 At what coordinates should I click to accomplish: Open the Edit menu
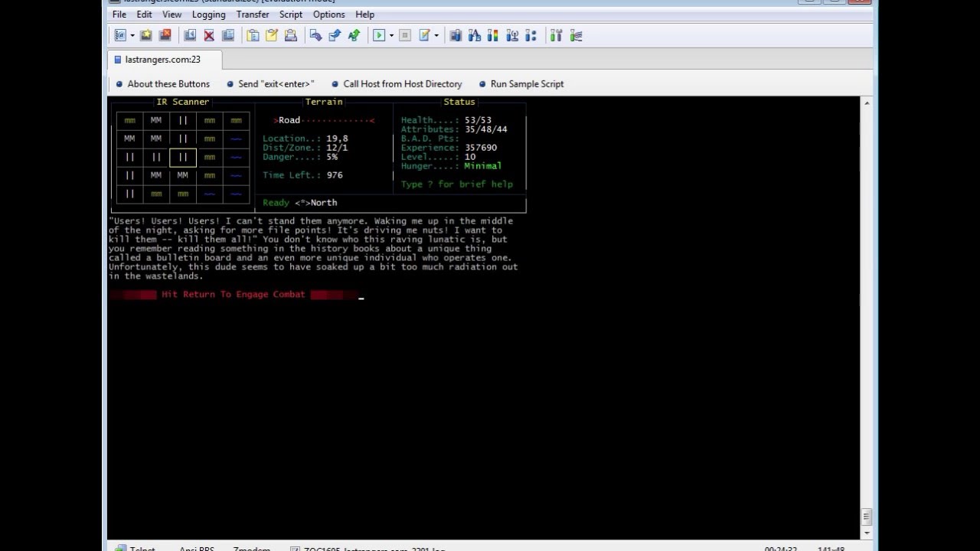(144, 15)
